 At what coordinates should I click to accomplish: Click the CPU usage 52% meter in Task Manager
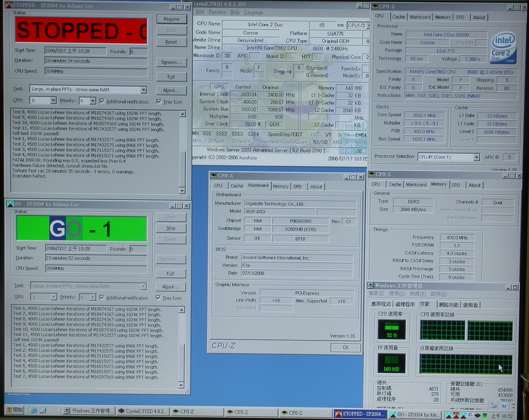[391, 330]
